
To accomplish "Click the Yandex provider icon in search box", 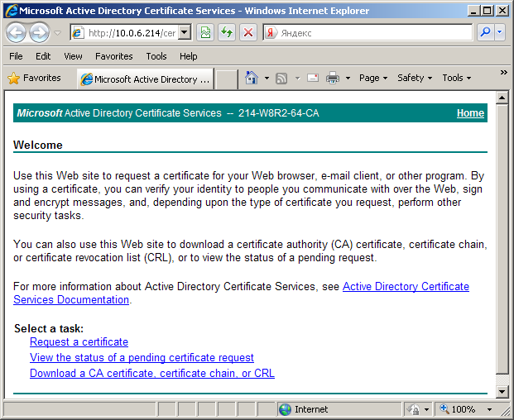I will [x=271, y=33].
